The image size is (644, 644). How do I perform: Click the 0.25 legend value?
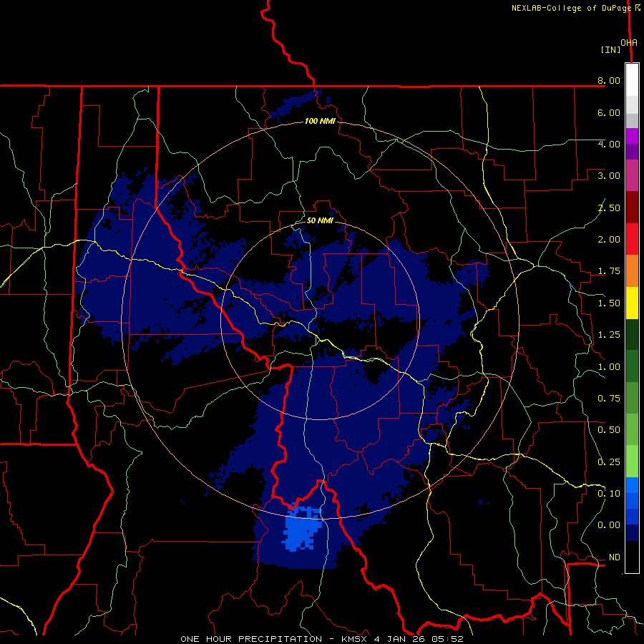609,462
